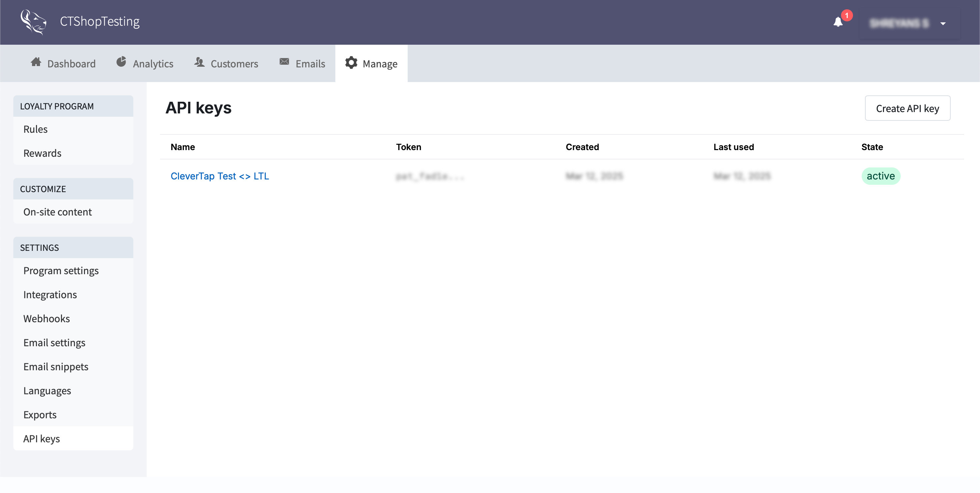Click the SETTINGS section header

pyautogui.click(x=73, y=248)
